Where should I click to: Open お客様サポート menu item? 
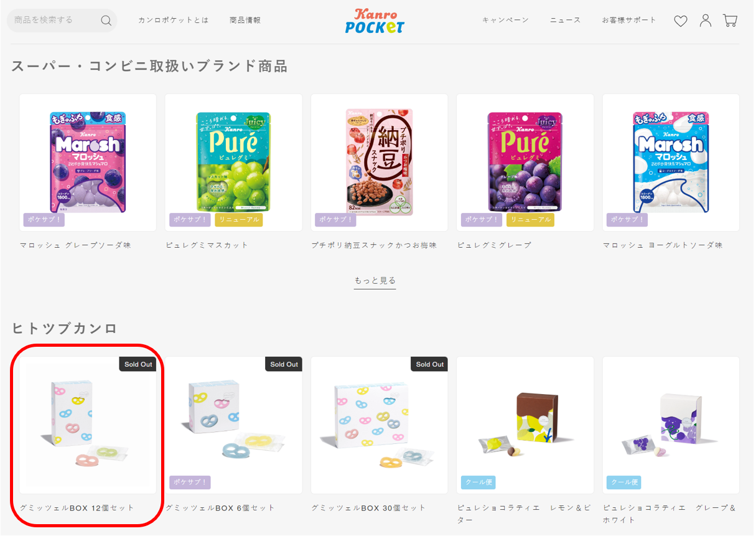(x=629, y=21)
